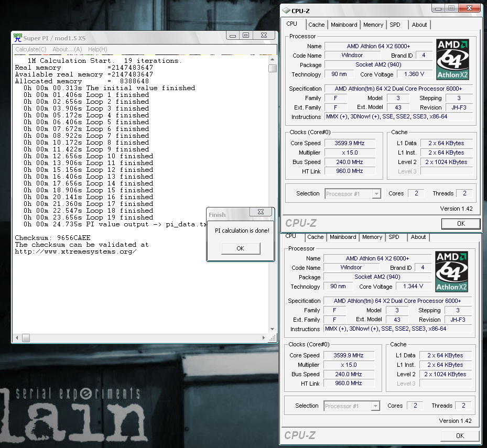Click Super PI horizontal scrollbar right arrow
Viewport: 487px width, 448px height.
tap(264, 337)
